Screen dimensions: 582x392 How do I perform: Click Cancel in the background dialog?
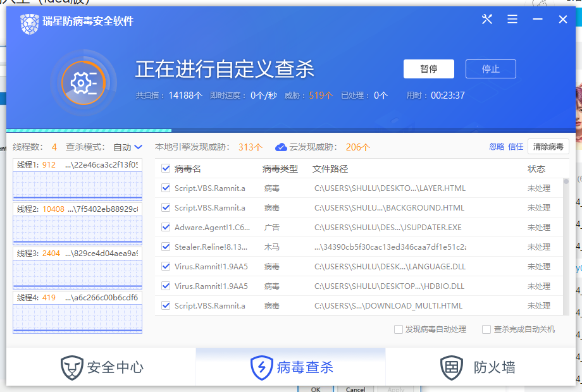(x=356, y=389)
